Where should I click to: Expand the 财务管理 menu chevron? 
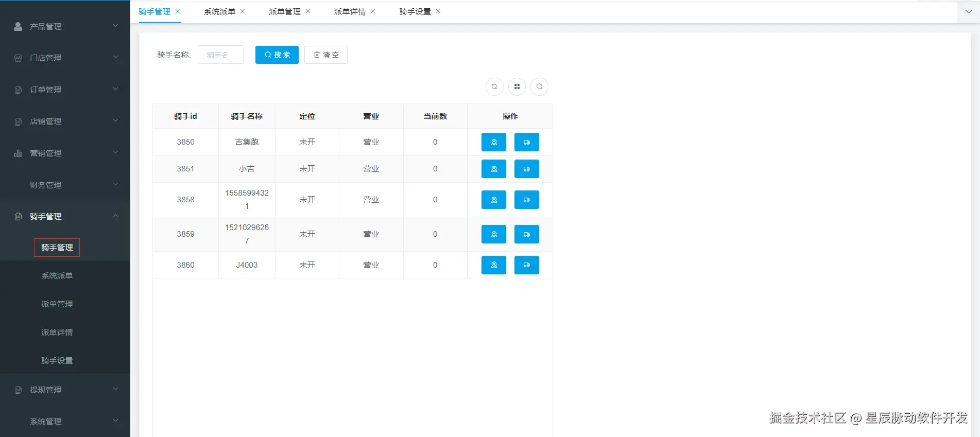point(116,184)
